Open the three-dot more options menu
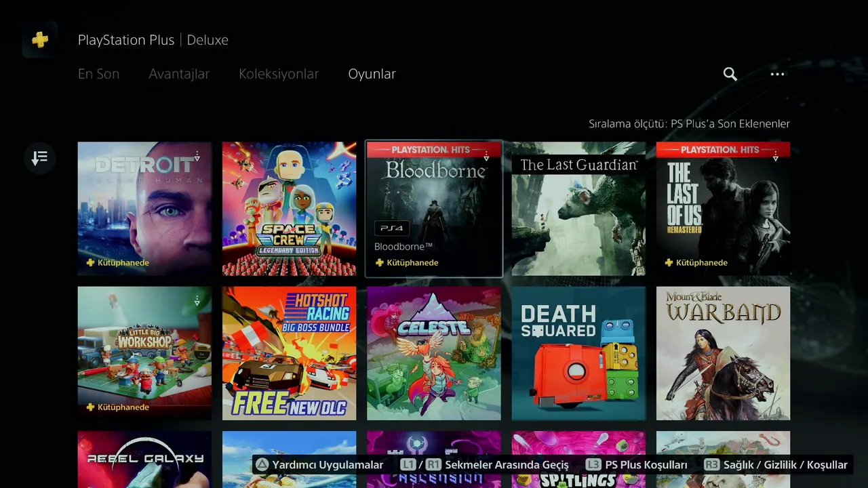868x488 pixels. (777, 74)
